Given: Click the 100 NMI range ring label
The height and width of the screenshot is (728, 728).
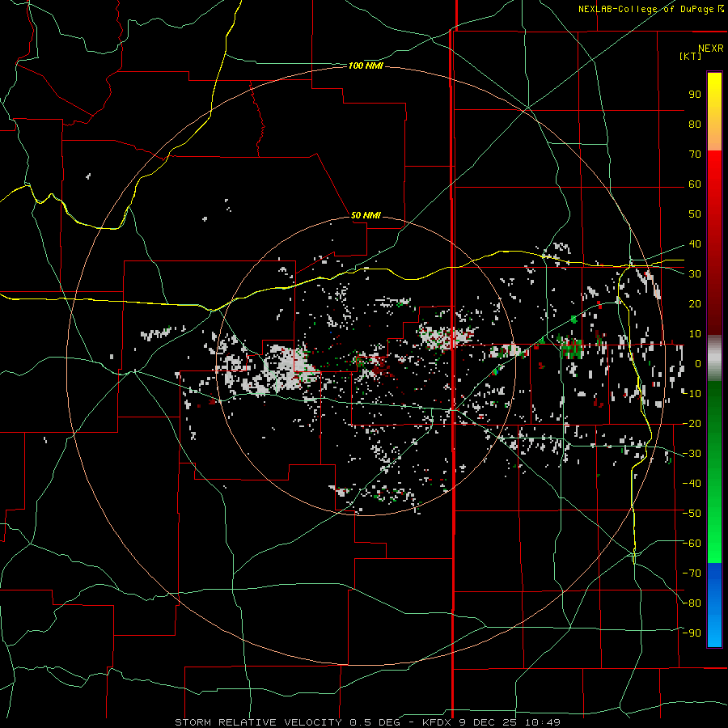Looking at the screenshot, I should click(366, 66).
